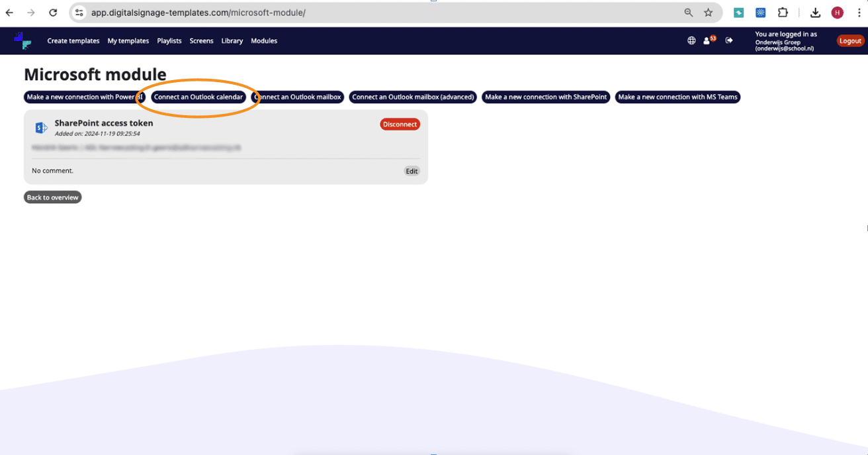Go to Screens in the navbar
The image size is (868, 455).
coord(201,41)
